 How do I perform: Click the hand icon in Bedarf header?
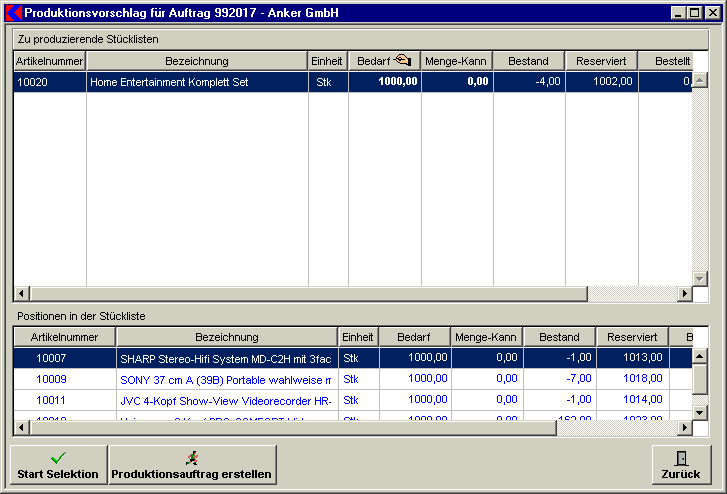(402, 61)
